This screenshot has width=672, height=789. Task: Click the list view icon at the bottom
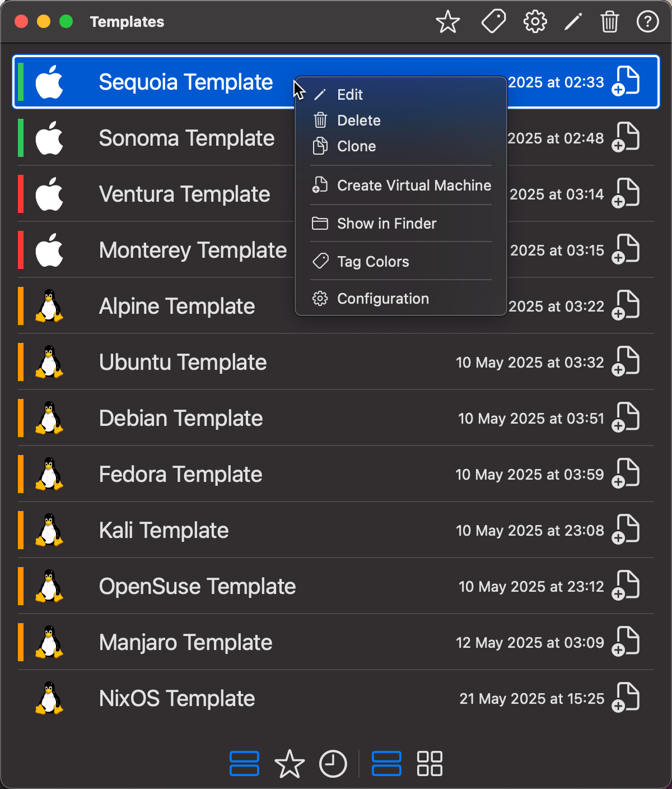click(x=245, y=763)
